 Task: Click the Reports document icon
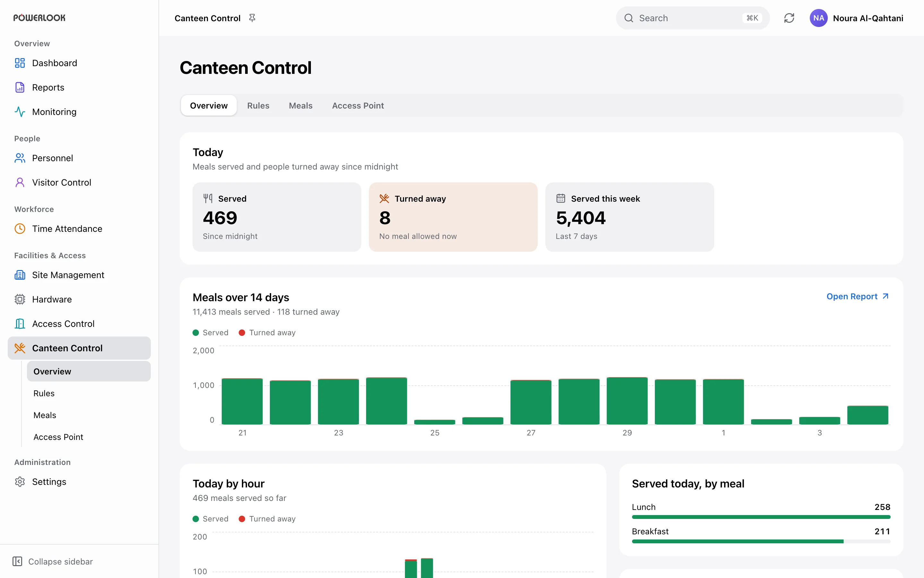20,88
